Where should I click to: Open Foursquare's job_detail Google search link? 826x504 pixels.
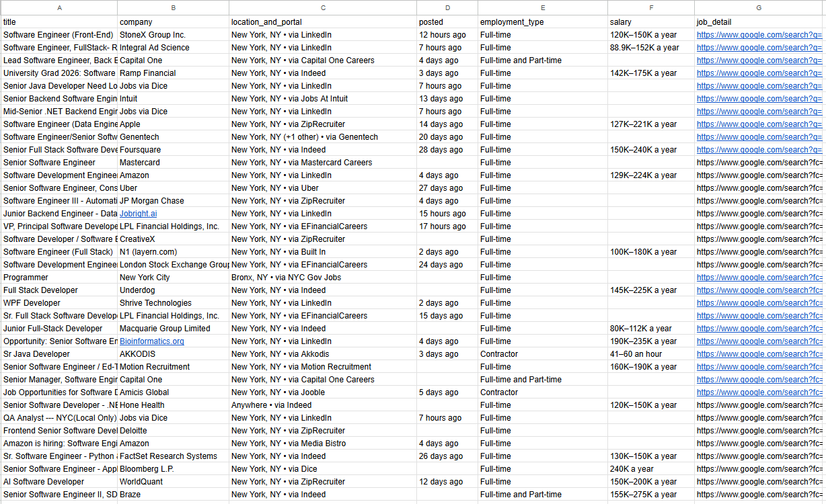[759, 150]
